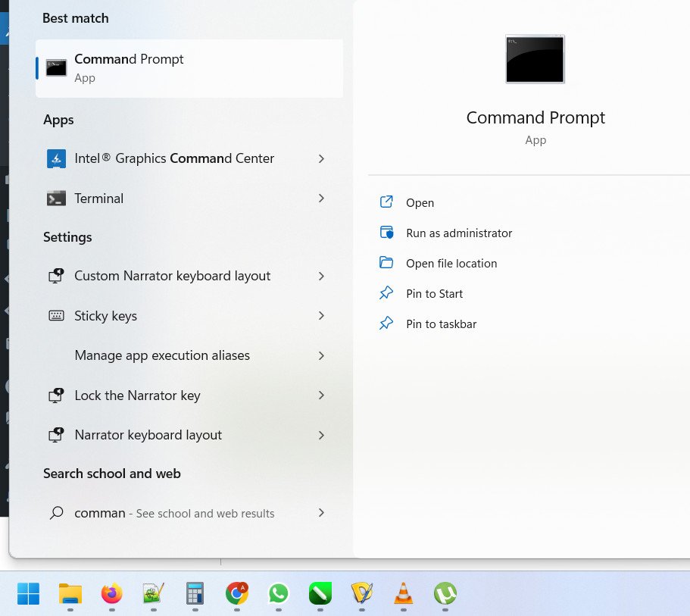Expand Manage app execution aliases chevron
This screenshot has height=616, width=690.
tap(321, 356)
